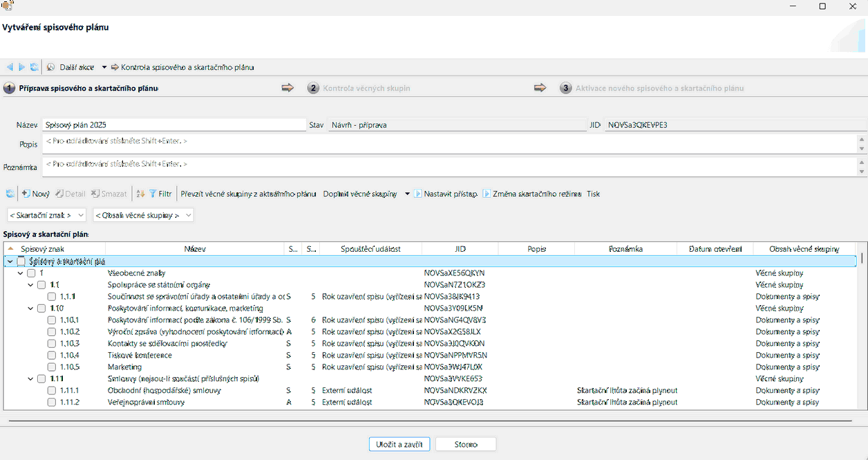The width and height of the screenshot is (868, 460).
Task: Click Změna skartačního režimu icon
Action: [x=487, y=194]
